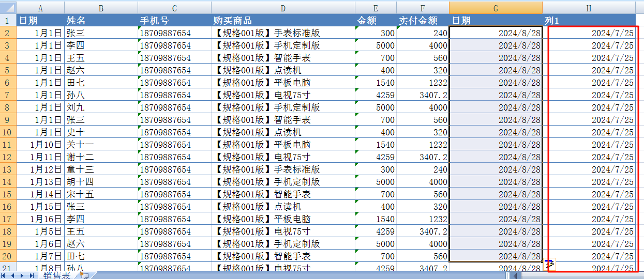Select the 童十三 name cell

coord(101,169)
